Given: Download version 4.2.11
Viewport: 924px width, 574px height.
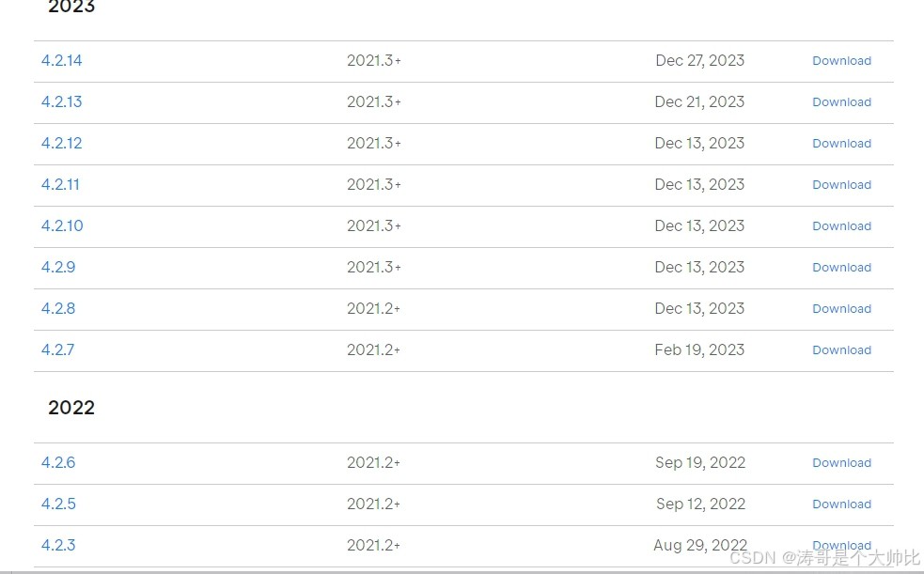Looking at the screenshot, I should pyautogui.click(x=841, y=184).
